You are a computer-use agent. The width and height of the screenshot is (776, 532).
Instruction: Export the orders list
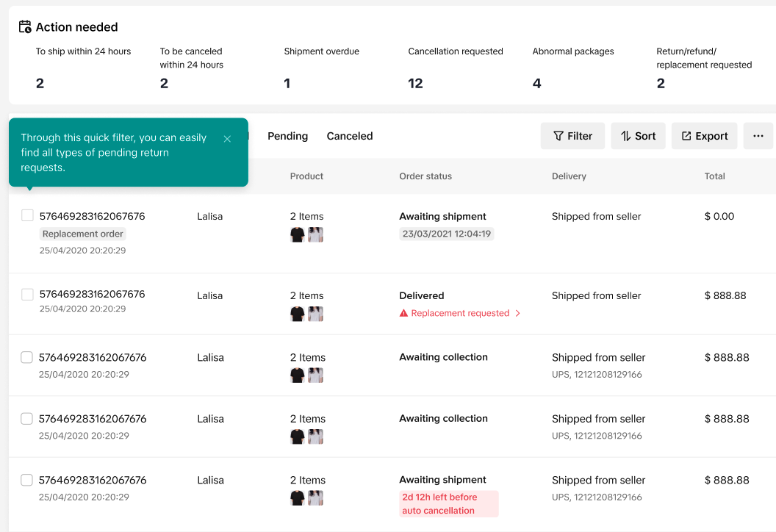pyautogui.click(x=704, y=136)
